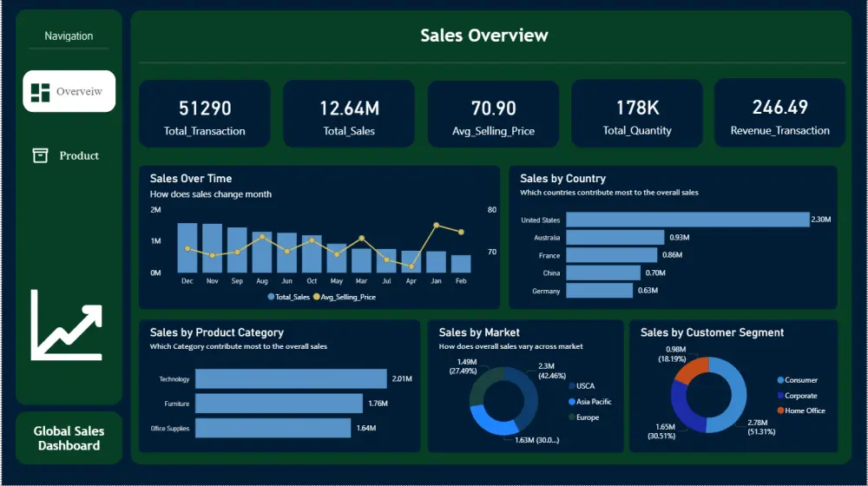The height and width of the screenshot is (486, 868).
Task: Click the Sales by Market chart title
Action: (x=479, y=332)
